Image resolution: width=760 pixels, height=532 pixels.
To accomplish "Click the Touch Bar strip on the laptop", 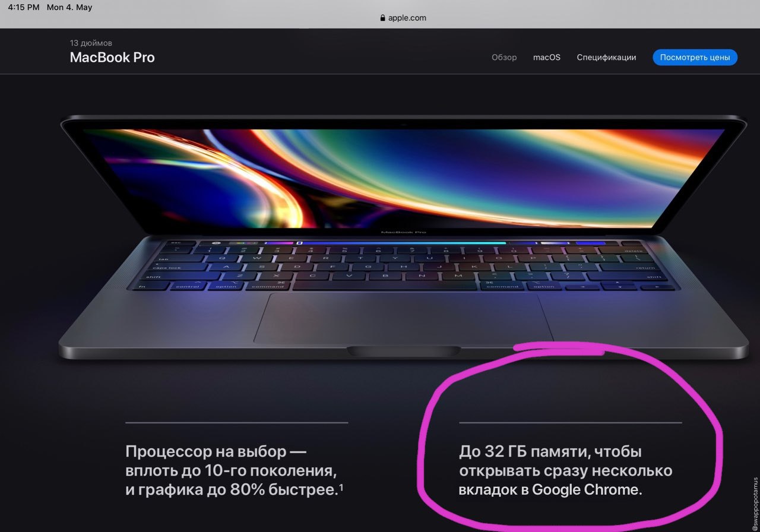I will pos(410,243).
